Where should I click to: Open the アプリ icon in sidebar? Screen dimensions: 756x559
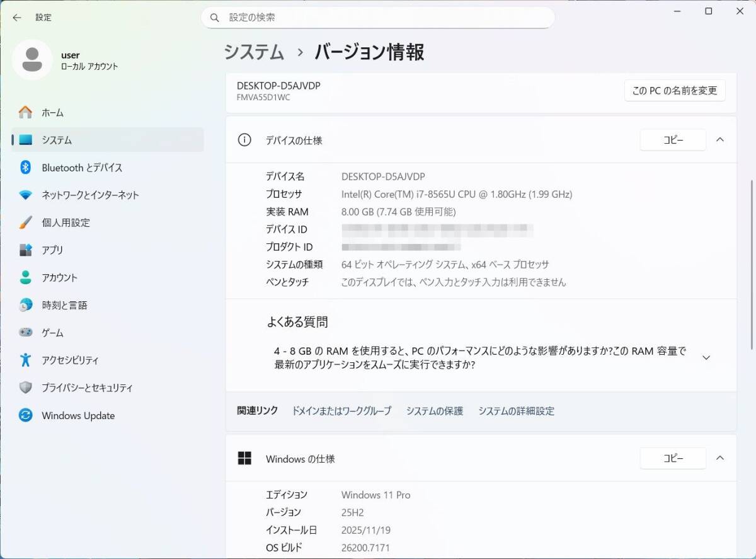(25, 250)
